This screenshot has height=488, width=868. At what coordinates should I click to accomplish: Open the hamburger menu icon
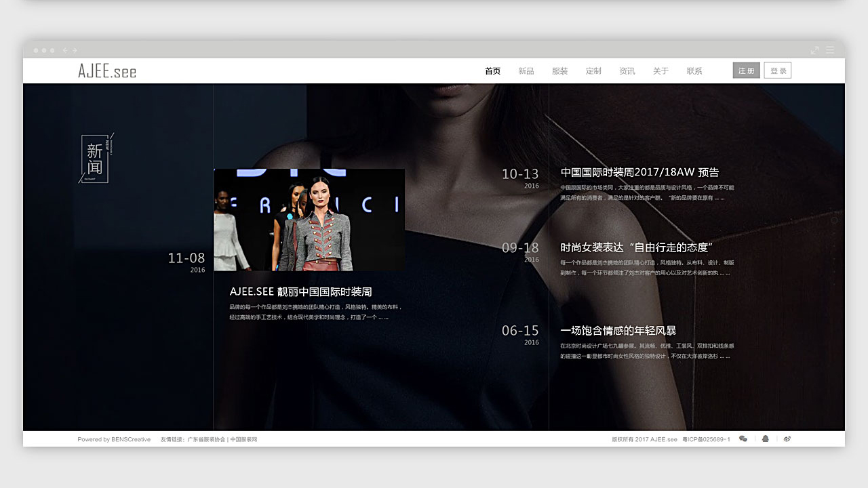(830, 50)
